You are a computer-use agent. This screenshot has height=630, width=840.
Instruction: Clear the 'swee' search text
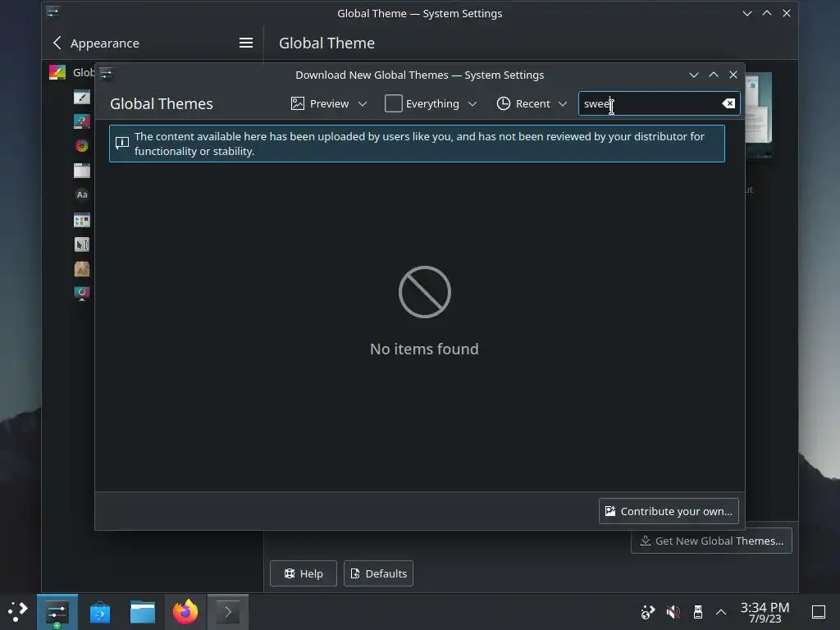coord(728,103)
